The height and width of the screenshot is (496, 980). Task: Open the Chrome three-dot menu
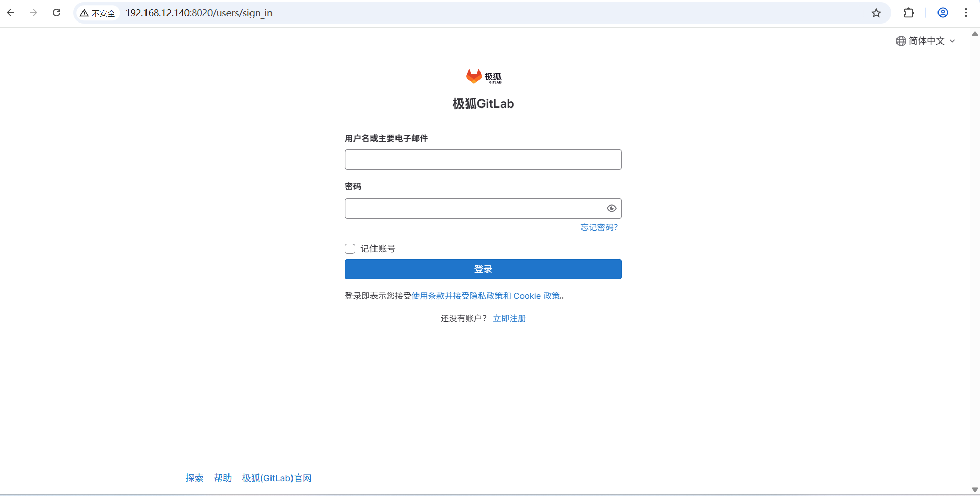966,13
